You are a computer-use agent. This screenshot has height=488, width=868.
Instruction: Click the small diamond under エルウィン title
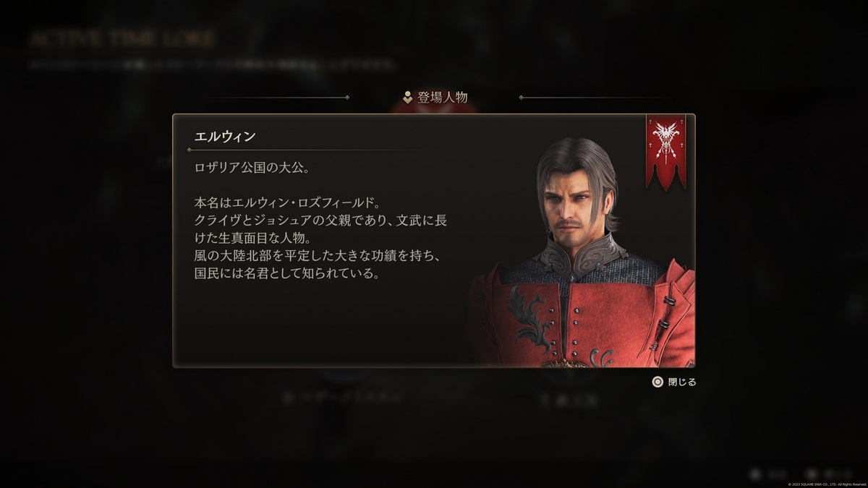click(190, 150)
